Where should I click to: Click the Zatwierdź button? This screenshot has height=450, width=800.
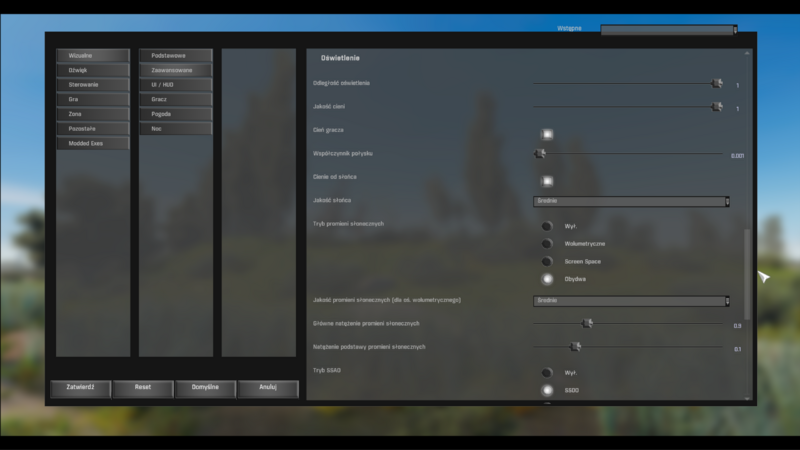pos(80,387)
